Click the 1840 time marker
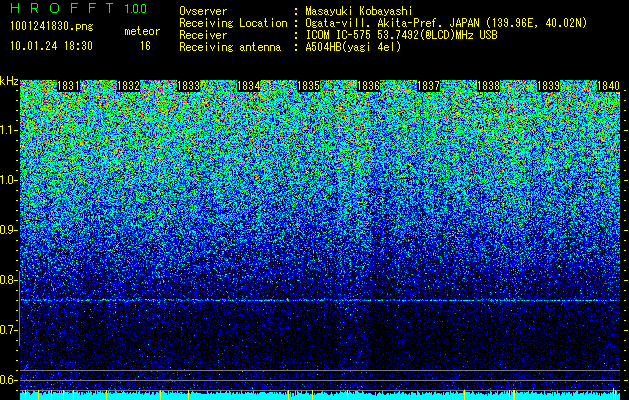Image resolution: width=629 pixels, height=400 pixels. pos(609,86)
